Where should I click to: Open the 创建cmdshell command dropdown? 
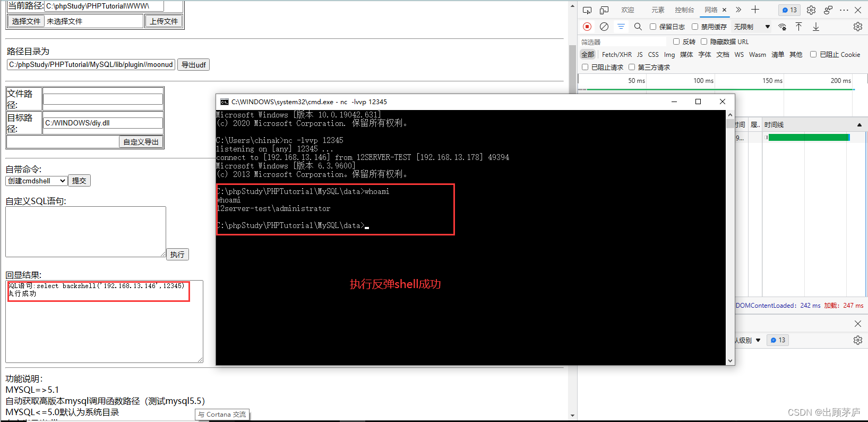point(37,181)
